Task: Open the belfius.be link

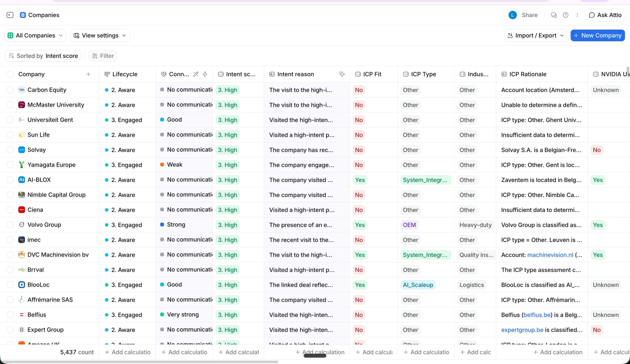Action: [537, 315]
